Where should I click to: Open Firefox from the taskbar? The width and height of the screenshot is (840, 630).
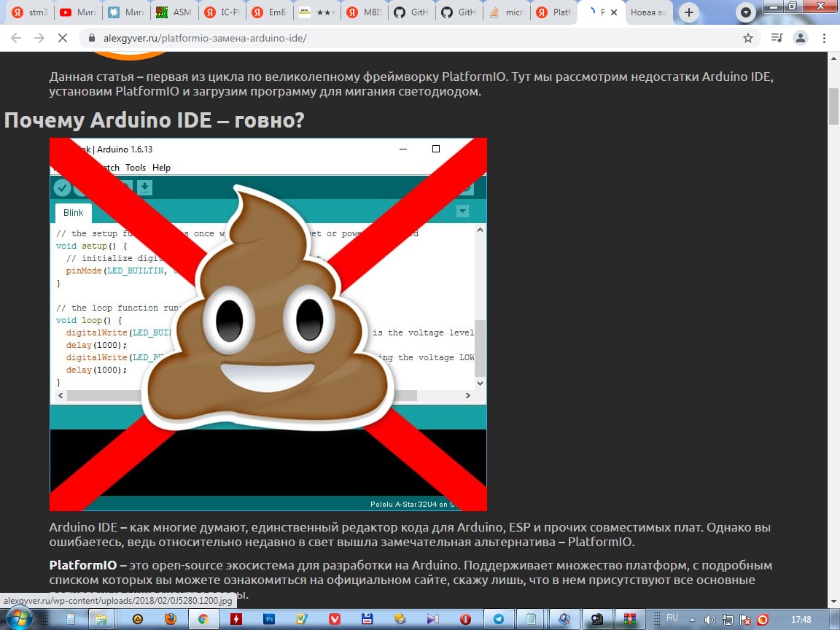pyautogui.click(x=171, y=619)
